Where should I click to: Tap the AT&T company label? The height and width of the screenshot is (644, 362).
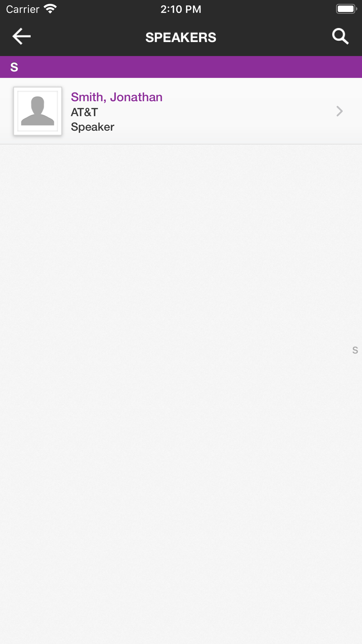tap(84, 112)
